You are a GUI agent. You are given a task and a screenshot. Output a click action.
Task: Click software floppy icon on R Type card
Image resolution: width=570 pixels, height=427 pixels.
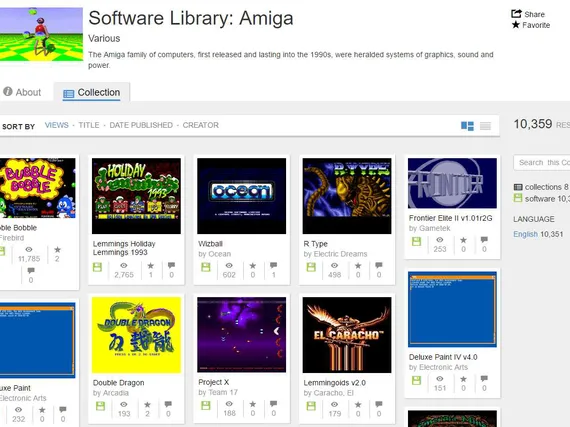click(311, 267)
